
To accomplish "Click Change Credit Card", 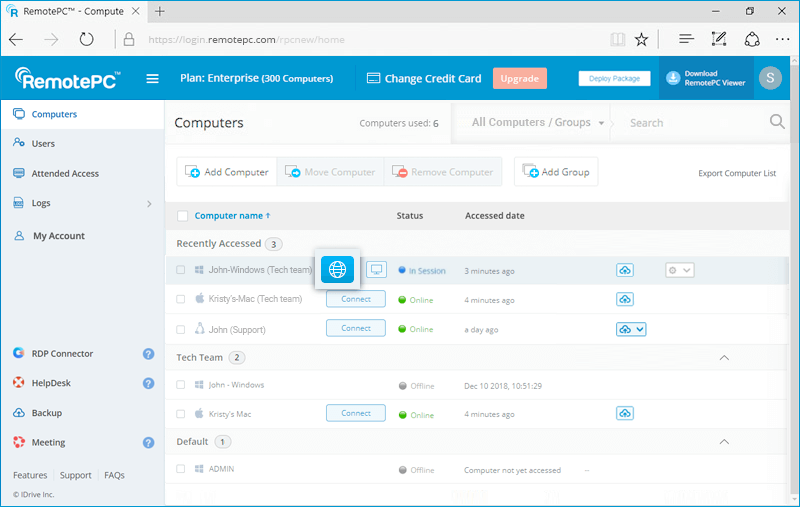I will click(x=424, y=78).
